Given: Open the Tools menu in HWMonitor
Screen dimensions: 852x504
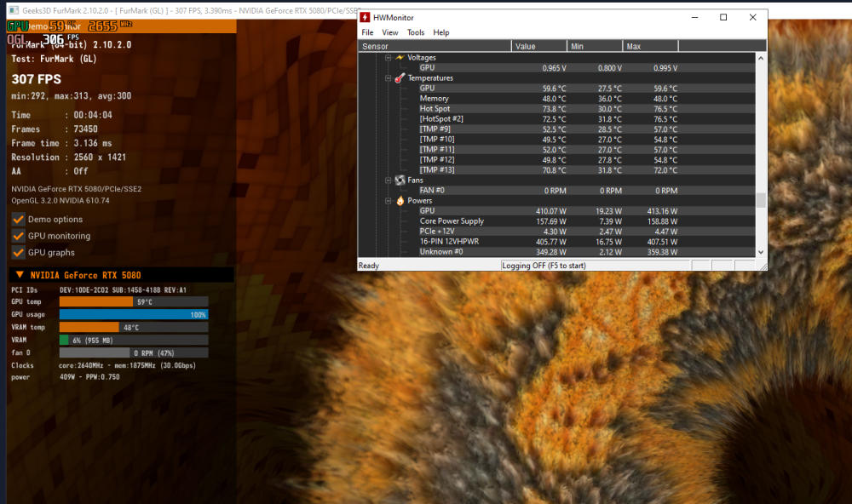Looking at the screenshot, I should click(x=416, y=32).
